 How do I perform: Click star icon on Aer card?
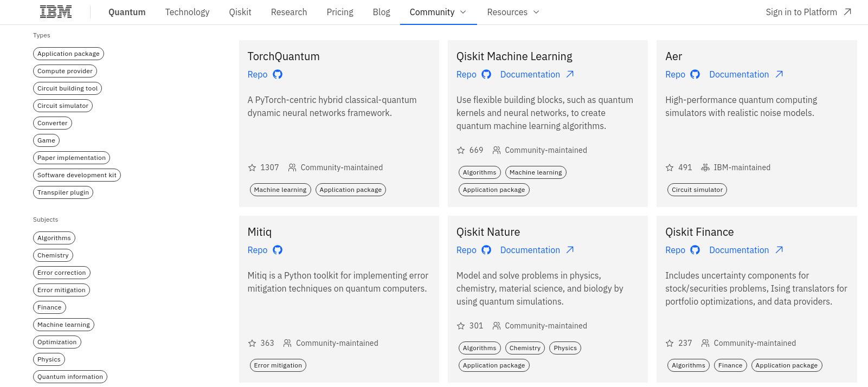point(670,168)
